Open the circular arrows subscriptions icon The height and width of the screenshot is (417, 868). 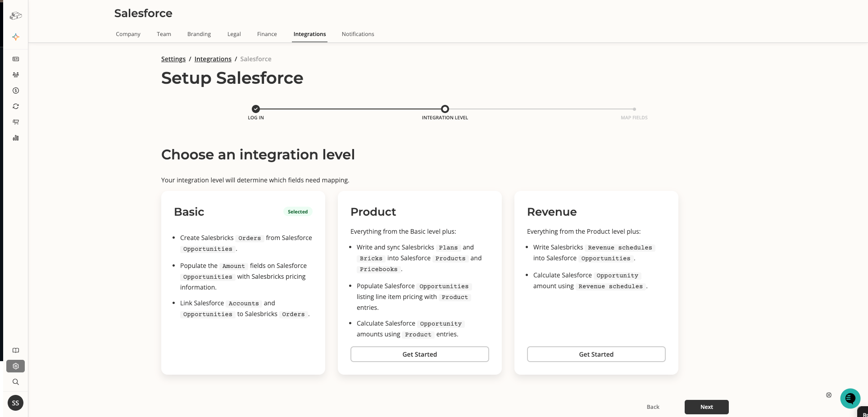coord(16,106)
